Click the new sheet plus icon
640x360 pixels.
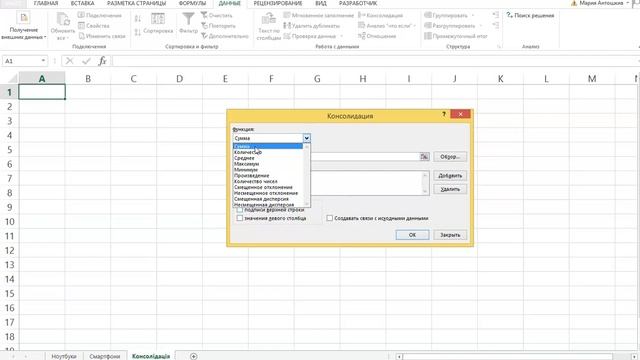(x=193, y=356)
